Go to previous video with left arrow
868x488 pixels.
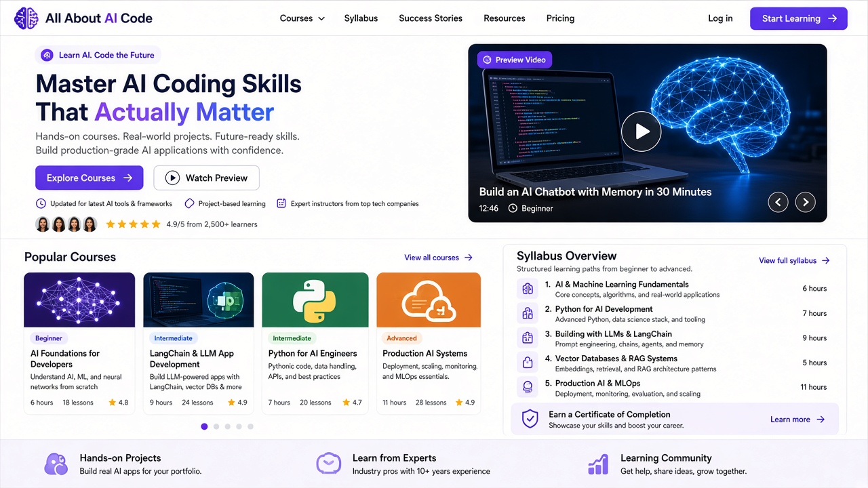778,201
